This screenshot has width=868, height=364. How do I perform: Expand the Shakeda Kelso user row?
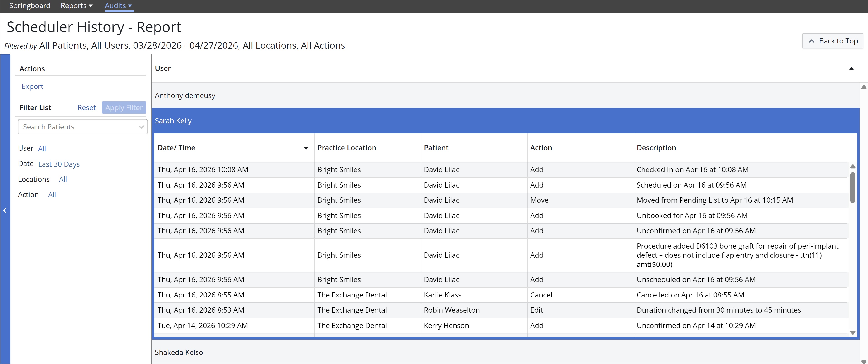tap(179, 352)
